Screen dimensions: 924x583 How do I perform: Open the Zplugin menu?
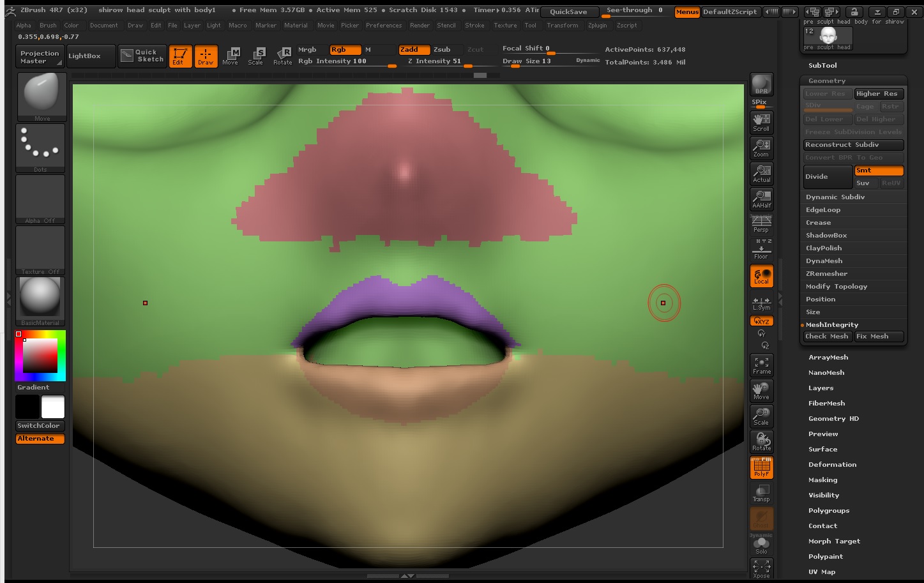pyautogui.click(x=598, y=26)
